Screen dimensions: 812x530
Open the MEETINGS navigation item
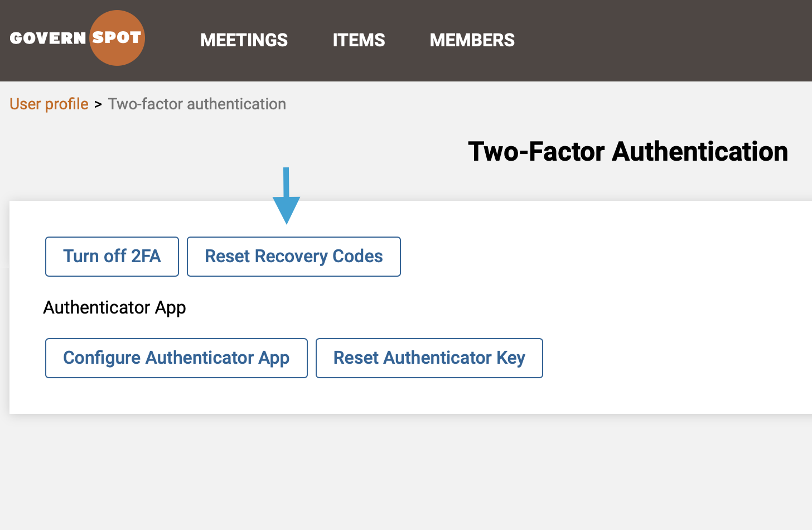click(x=244, y=40)
